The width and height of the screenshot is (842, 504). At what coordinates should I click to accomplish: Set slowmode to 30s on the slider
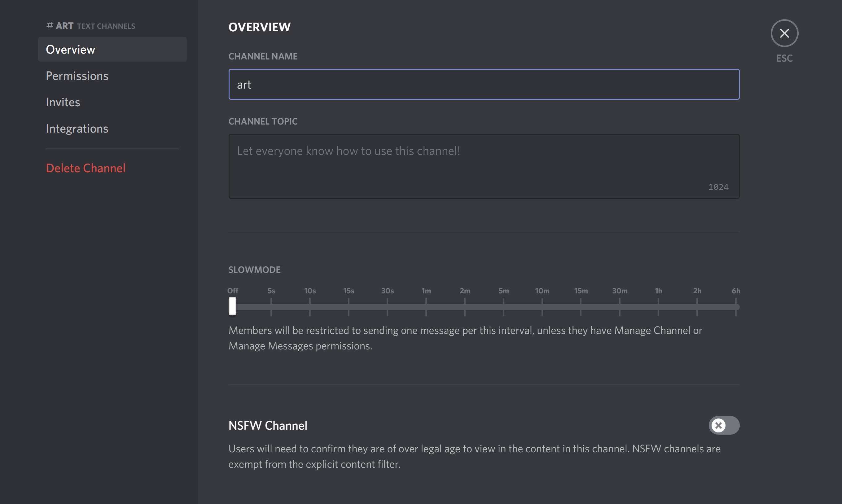point(387,307)
